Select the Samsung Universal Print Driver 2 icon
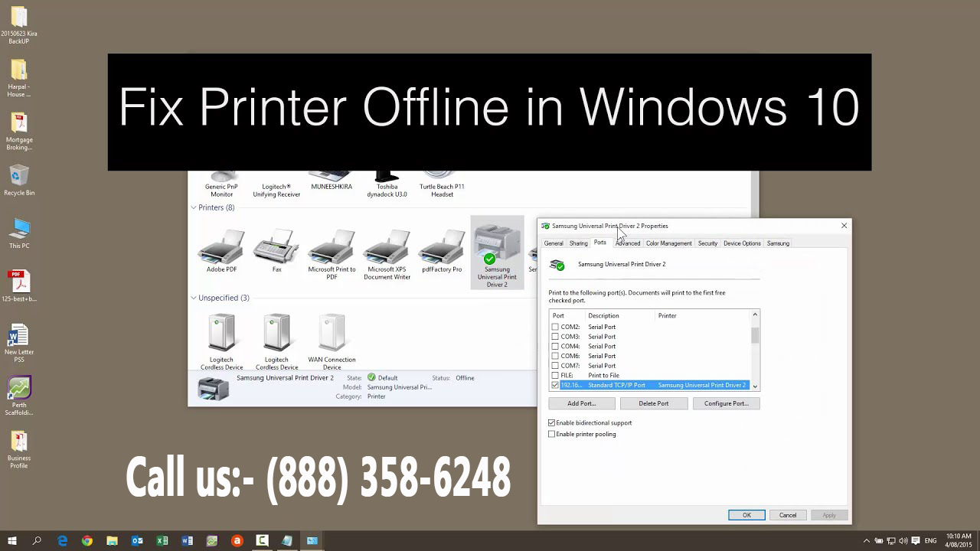Image resolution: width=980 pixels, height=551 pixels. pyautogui.click(x=497, y=253)
